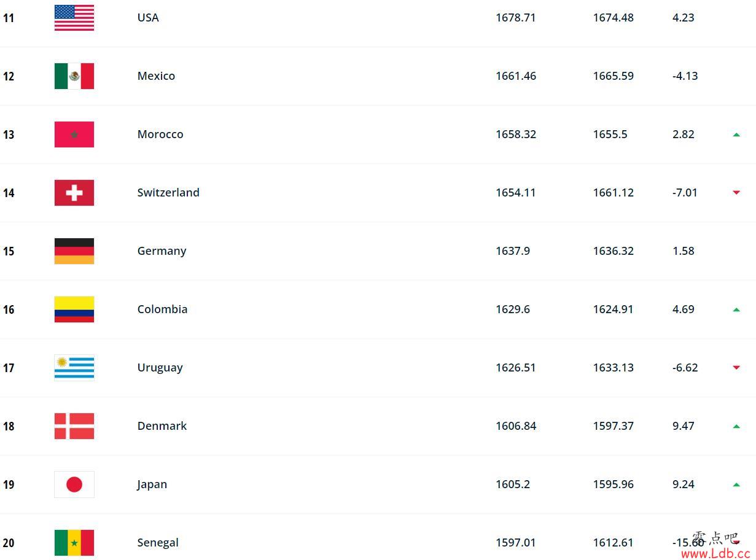Screen dimensions: 756x560
Task: Select the Morocco flag image
Action: pyautogui.click(x=74, y=134)
